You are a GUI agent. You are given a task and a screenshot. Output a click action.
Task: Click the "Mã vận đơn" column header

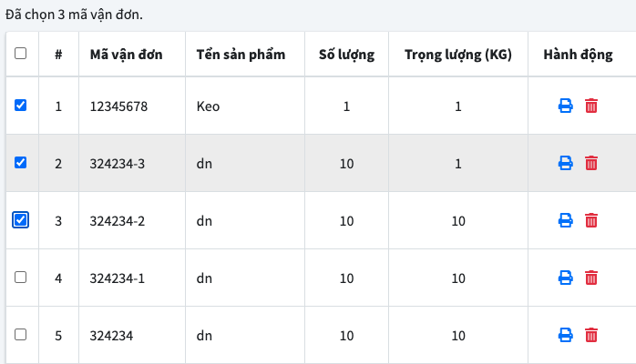pyautogui.click(x=127, y=55)
